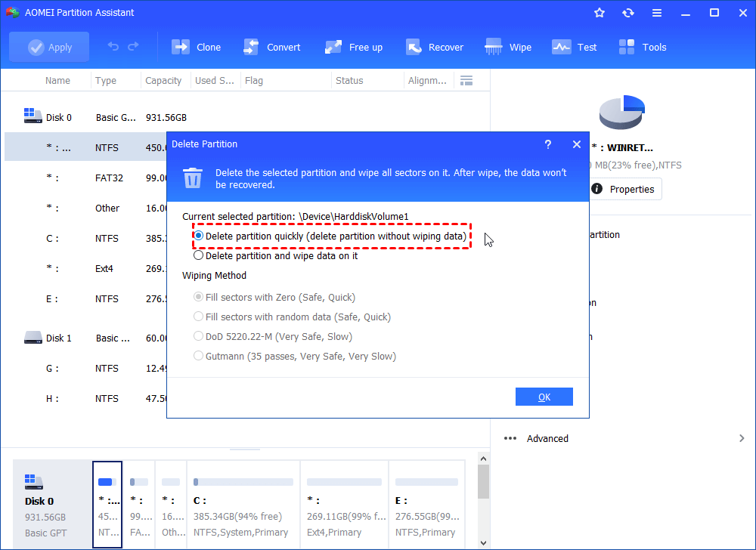Select the 16MB Other block in disk map

[171, 504]
